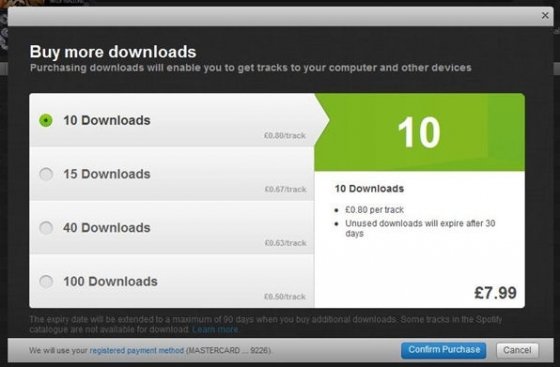
Task: Click the '£0.80 per track' bullet
Action: (x=374, y=210)
